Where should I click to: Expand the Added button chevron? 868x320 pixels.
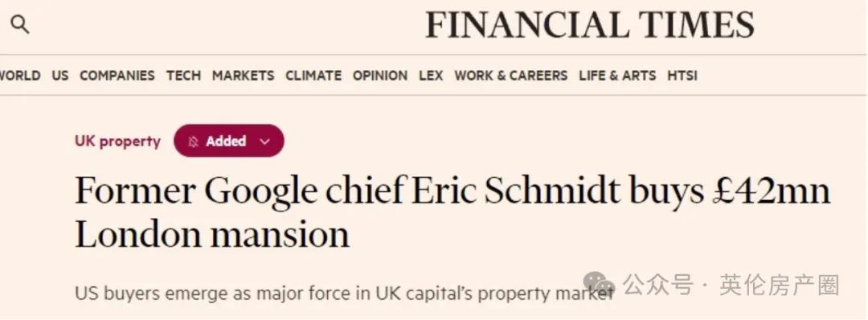(x=264, y=142)
